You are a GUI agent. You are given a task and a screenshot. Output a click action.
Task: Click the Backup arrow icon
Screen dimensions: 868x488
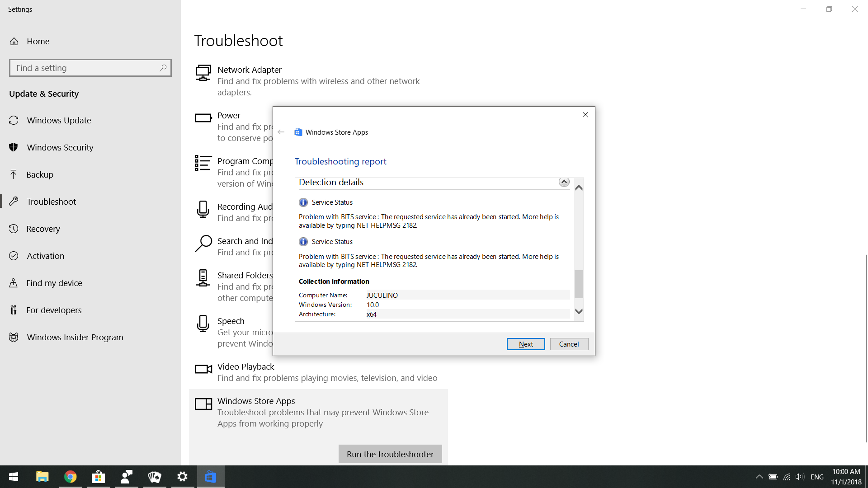14,174
